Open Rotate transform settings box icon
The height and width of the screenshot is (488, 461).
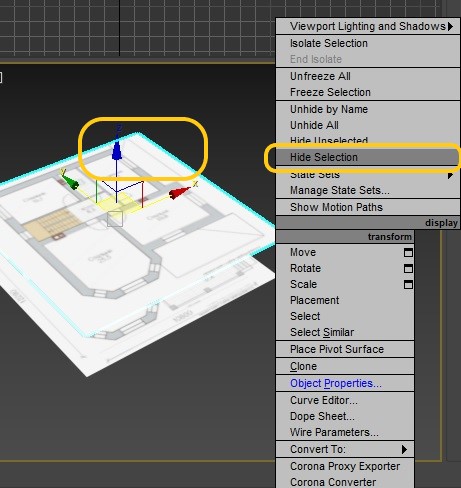[x=408, y=269]
